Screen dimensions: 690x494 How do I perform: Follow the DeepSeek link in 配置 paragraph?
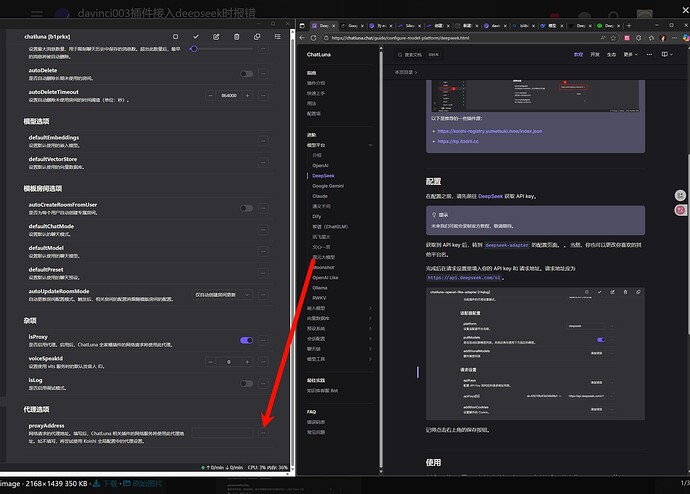click(x=490, y=196)
